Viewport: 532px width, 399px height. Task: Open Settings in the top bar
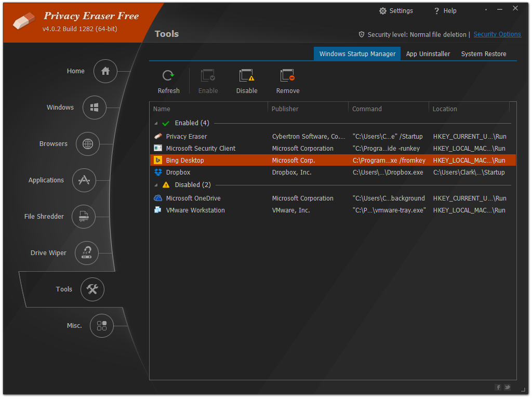tap(396, 11)
